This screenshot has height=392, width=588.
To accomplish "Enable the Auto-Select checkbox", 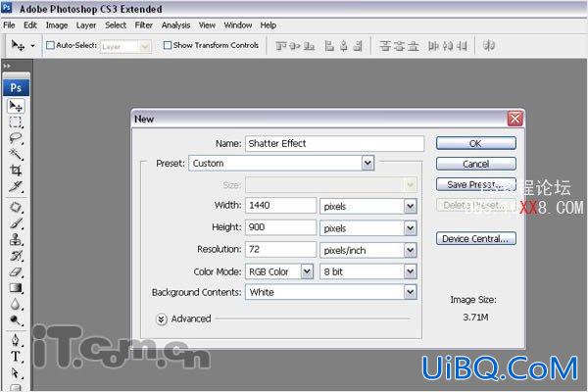I will (x=50, y=45).
